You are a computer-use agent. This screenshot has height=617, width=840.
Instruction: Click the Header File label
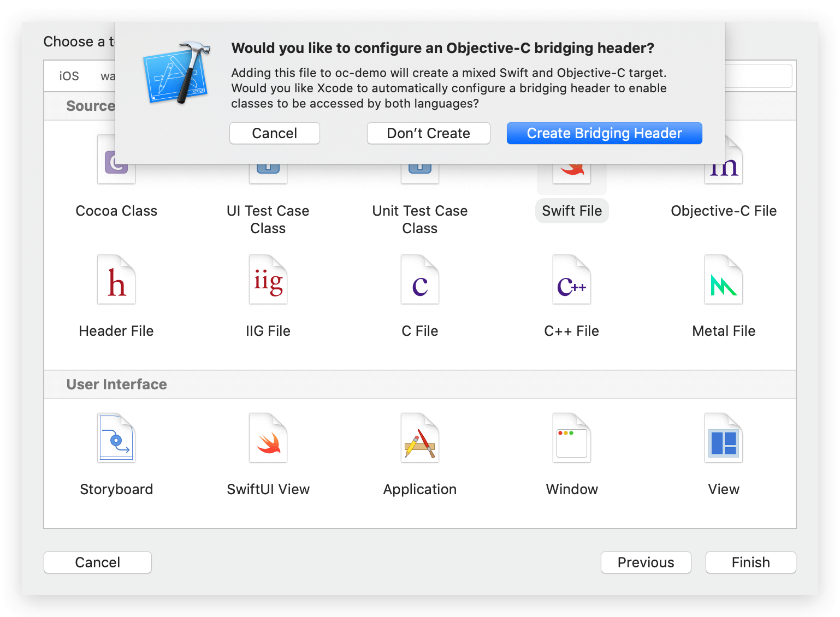click(116, 331)
